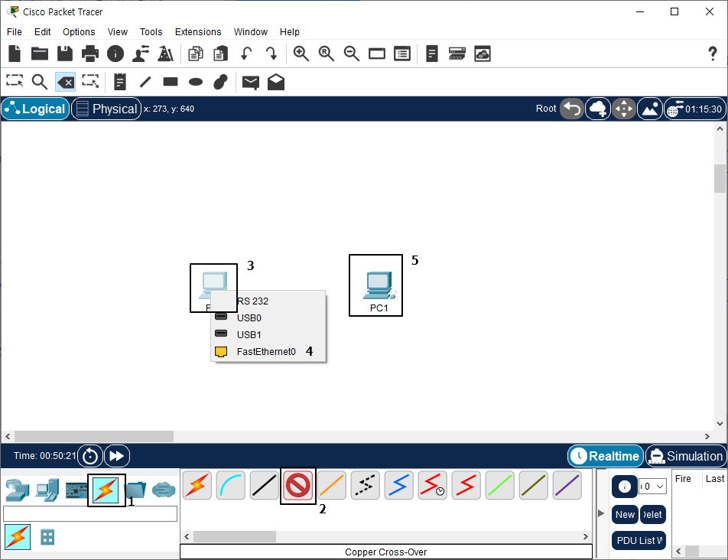Image resolution: width=728 pixels, height=560 pixels.
Task: Click scenario Delete button
Action: (x=653, y=515)
